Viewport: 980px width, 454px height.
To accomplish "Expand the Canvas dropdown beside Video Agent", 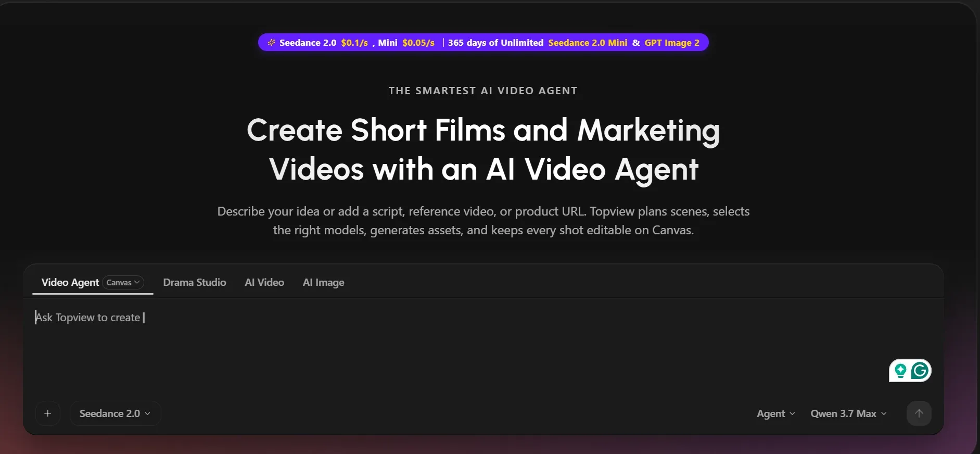I will tap(123, 282).
